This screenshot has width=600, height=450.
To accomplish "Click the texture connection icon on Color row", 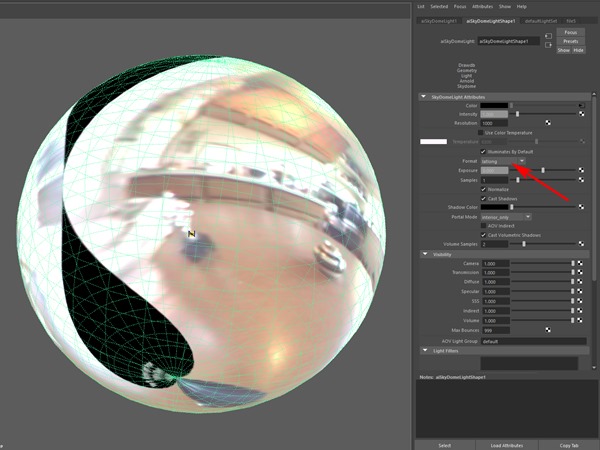I will 582,105.
